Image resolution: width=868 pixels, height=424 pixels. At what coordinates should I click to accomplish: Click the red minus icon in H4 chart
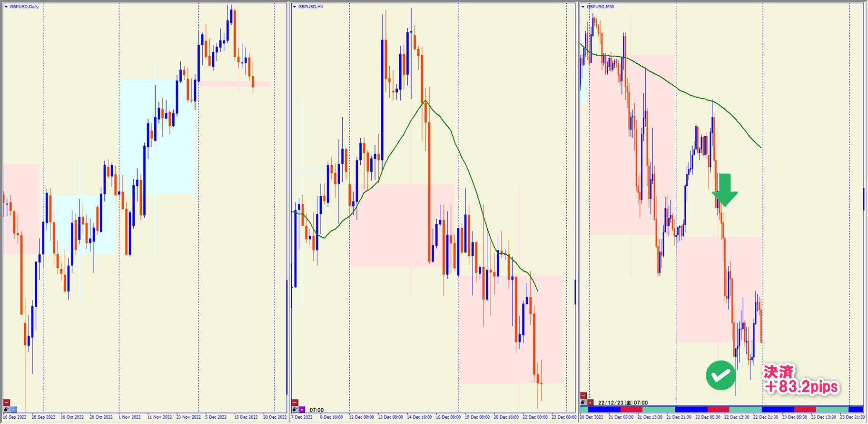[295, 403]
